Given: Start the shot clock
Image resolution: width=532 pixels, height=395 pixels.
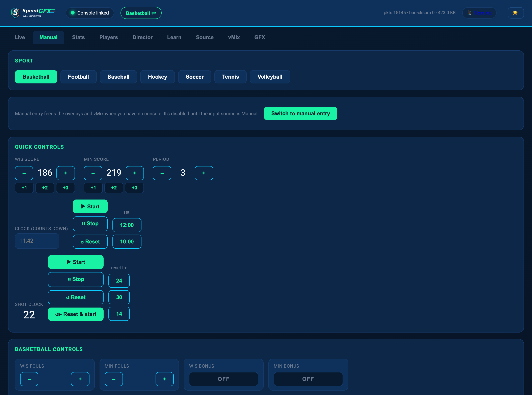Looking at the screenshot, I should [x=76, y=262].
